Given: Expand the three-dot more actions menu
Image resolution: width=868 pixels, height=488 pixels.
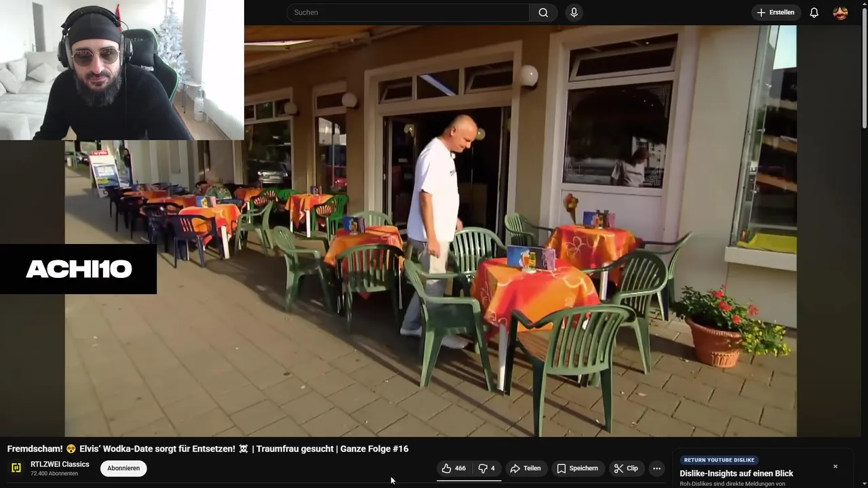Looking at the screenshot, I should pyautogui.click(x=656, y=468).
